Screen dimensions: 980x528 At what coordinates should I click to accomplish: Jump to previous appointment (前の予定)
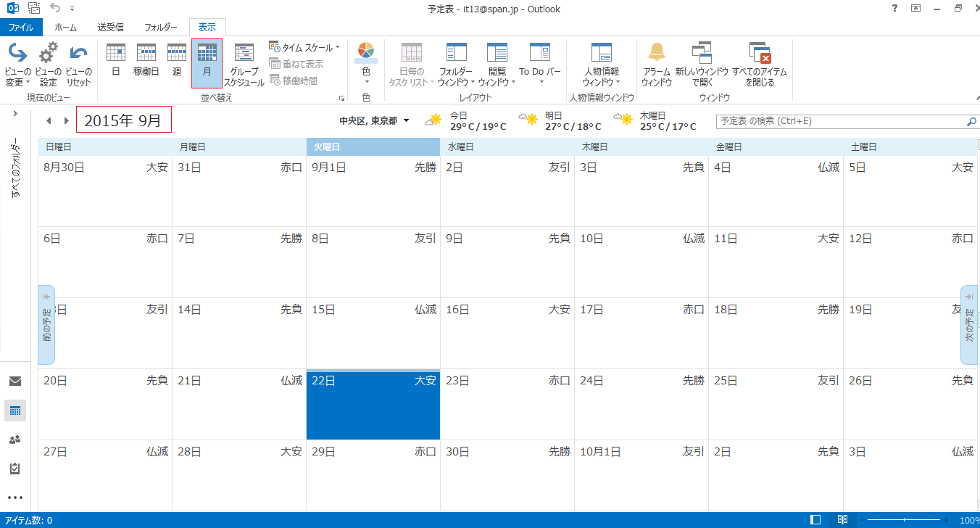coord(46,325)
